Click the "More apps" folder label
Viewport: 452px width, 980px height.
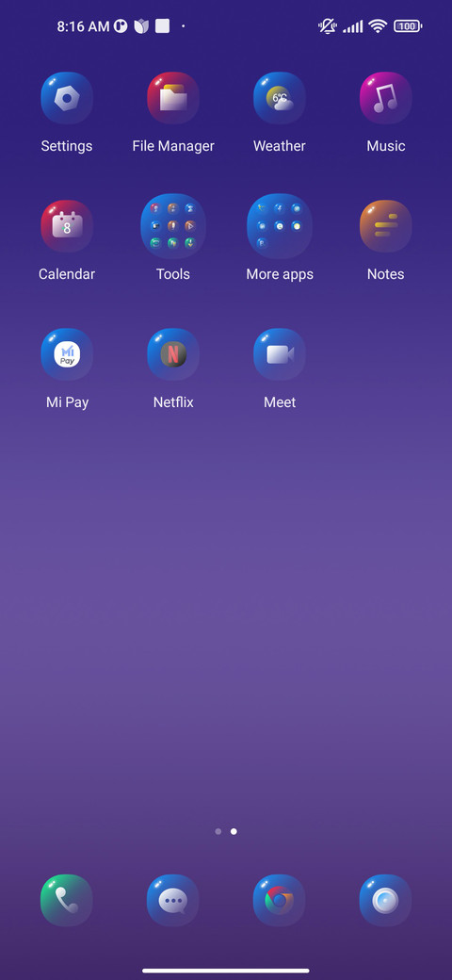280,274
